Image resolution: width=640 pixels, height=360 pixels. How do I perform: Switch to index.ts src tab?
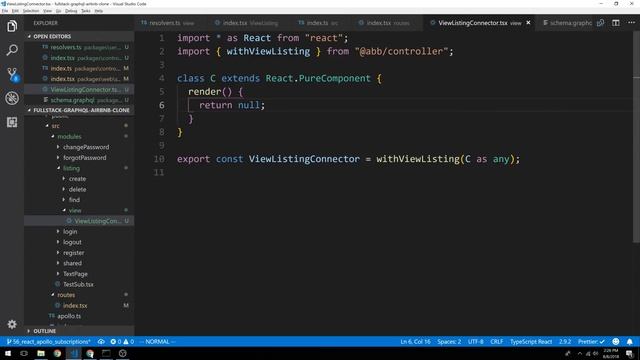318,23
